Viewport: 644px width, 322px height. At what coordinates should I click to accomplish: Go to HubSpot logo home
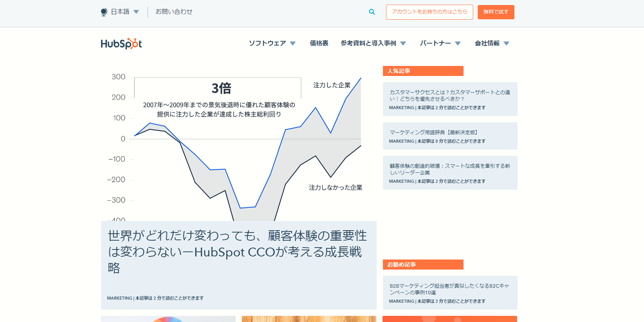pos(121,44)
